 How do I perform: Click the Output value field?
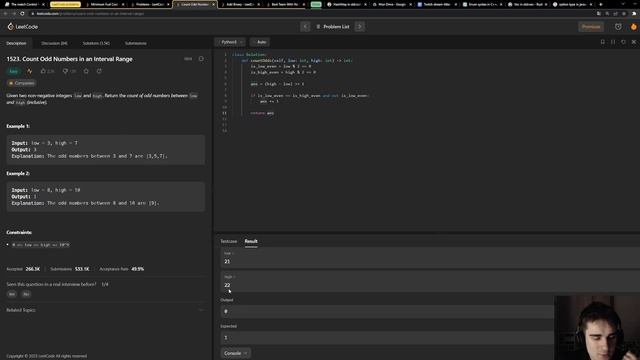click(387, 311)
